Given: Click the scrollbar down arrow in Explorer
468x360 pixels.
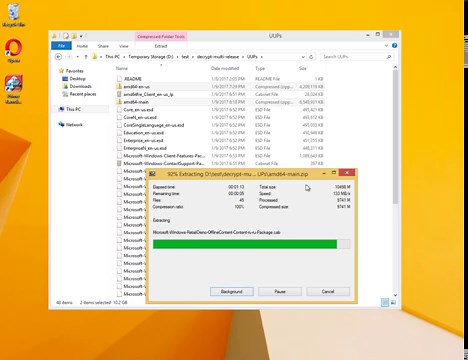Looking at the screenshot, I should 395,295.
